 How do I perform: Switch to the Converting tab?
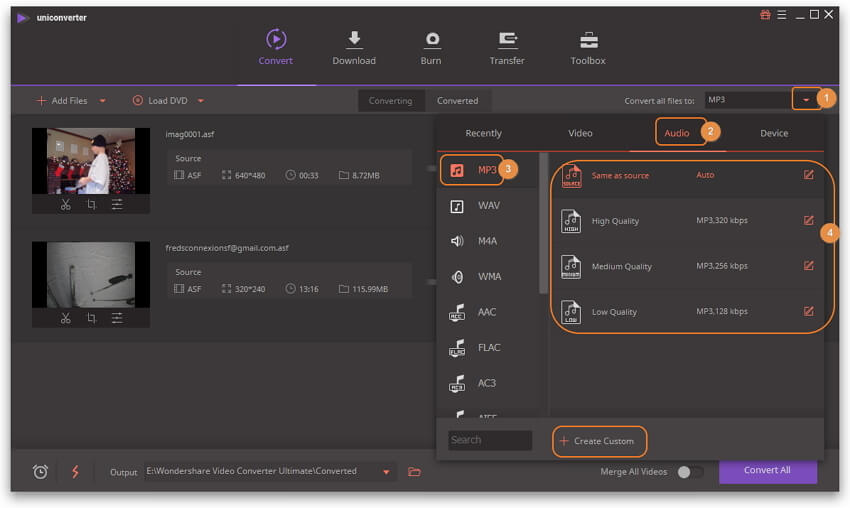tap(390, 101)
